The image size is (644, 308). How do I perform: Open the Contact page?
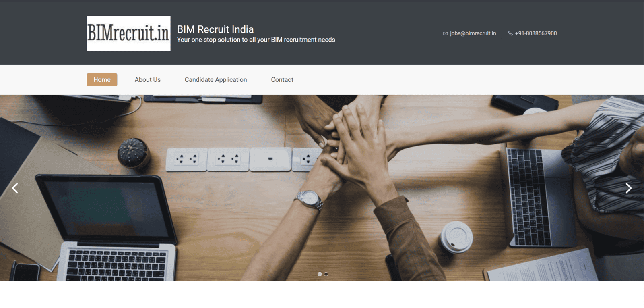pos(282,80)
